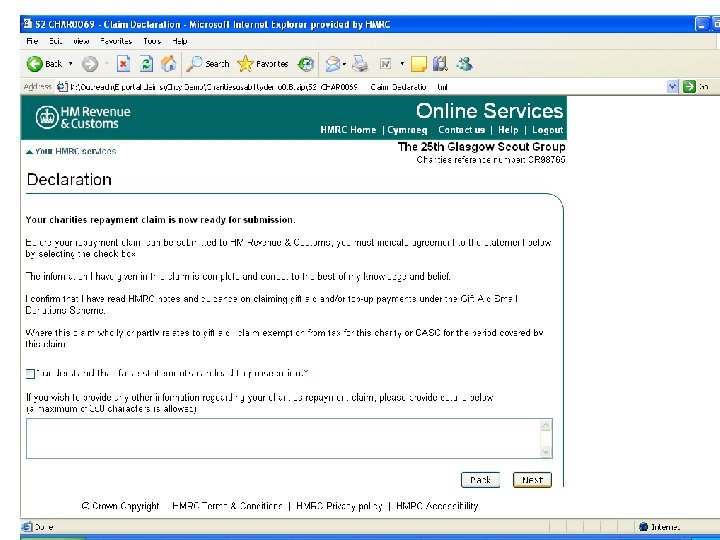Open the Help link in the HMRC header
This screenshot has width=720, height=540.
508,130
